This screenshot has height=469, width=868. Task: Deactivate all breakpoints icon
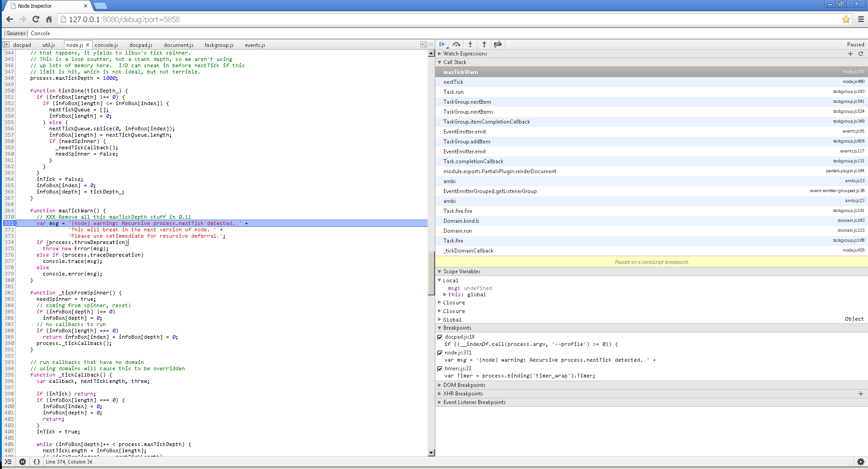click(498, 44)
